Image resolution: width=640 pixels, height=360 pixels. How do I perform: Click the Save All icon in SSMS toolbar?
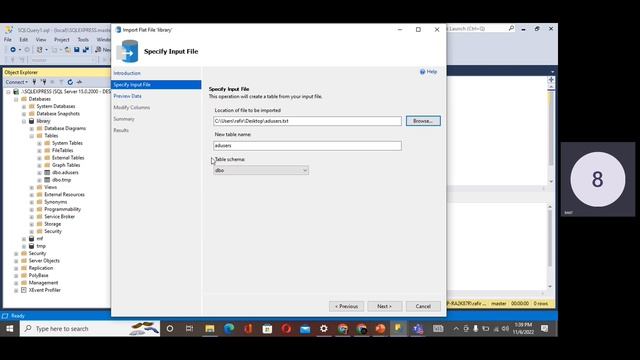[86, 50]
